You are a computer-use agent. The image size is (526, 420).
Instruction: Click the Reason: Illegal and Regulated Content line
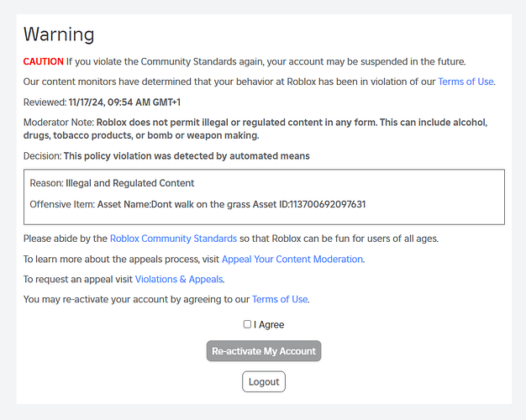coord(112,183)
